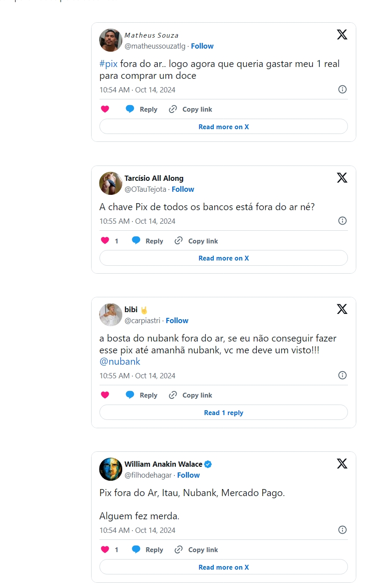Open info icon on Tarcísio's tweet
390x588 pixels.
pos(343,221)
